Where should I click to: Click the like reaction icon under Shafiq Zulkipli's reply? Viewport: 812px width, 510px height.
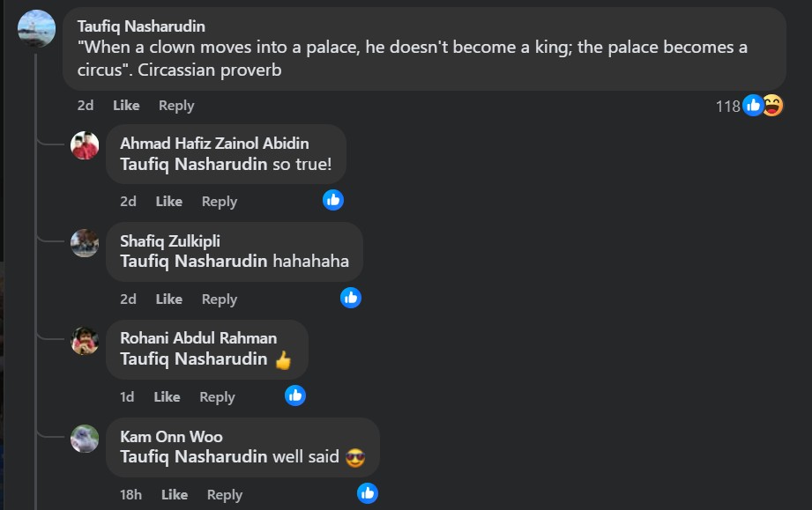point(351,298)
